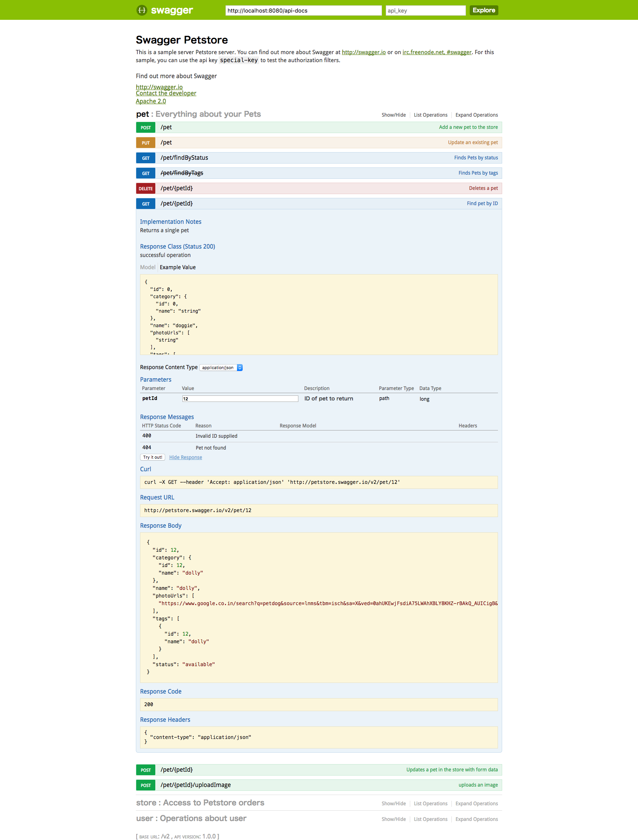This screenshot has width=638, height=840.
Task: Click the swagger logo icon
Action: (142, 10)
